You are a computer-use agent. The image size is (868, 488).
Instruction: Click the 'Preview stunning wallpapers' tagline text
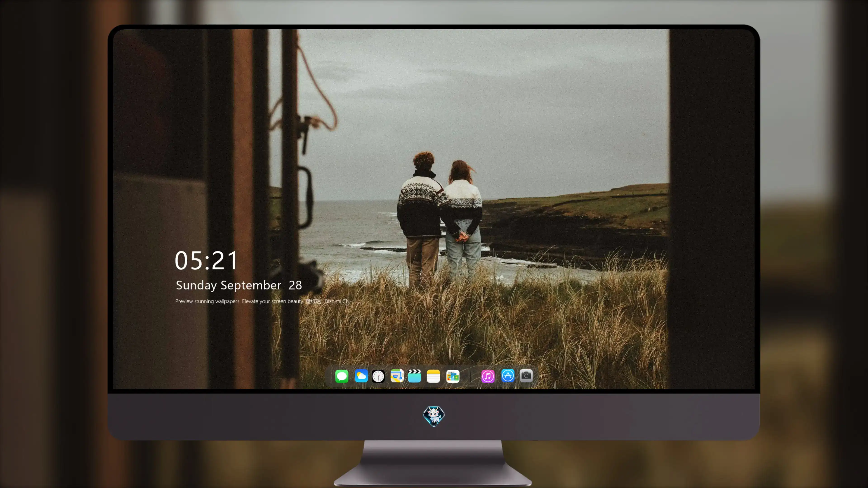pyautogui.click(x=262, y=301)
